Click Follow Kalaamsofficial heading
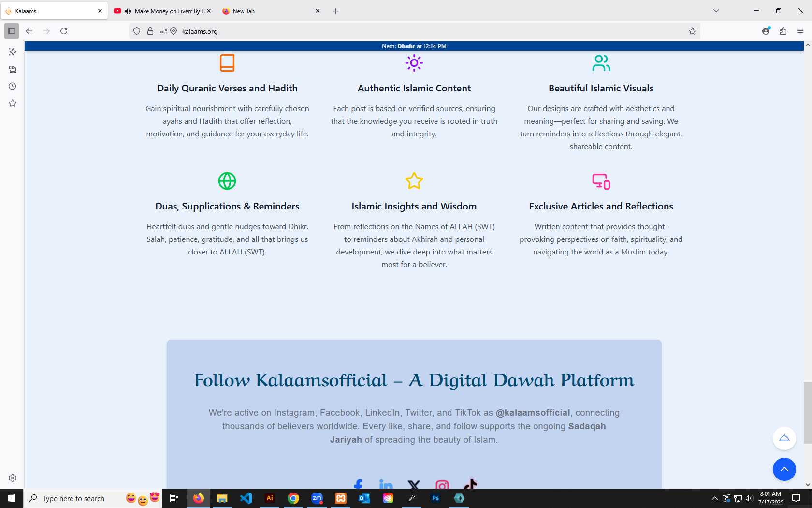This screenshot has height=508, width=812. 414,380
